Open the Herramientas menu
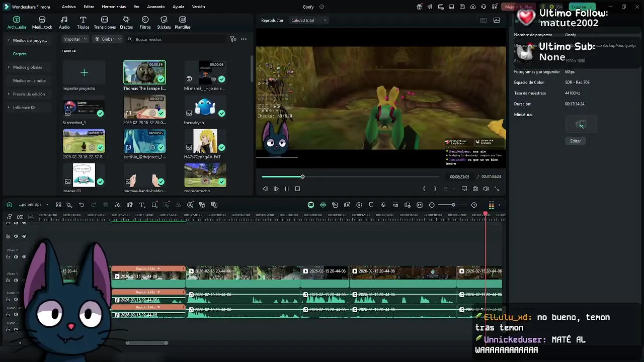 pos(114,7)
